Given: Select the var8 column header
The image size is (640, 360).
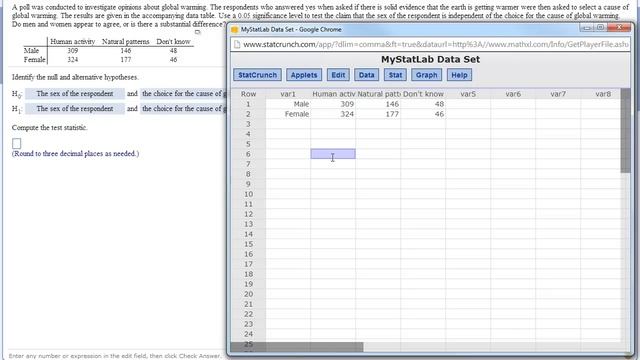Looking at the screenshot, I should [600, 94].
